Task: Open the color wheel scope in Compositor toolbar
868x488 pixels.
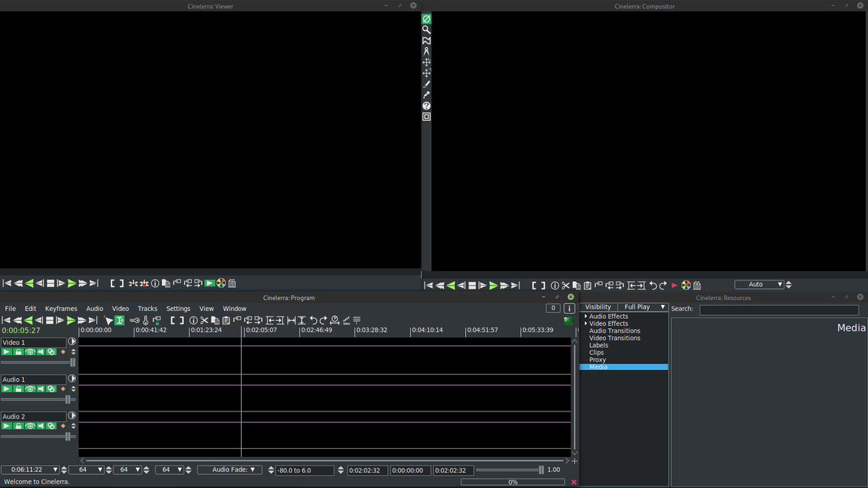Action: 686,286
